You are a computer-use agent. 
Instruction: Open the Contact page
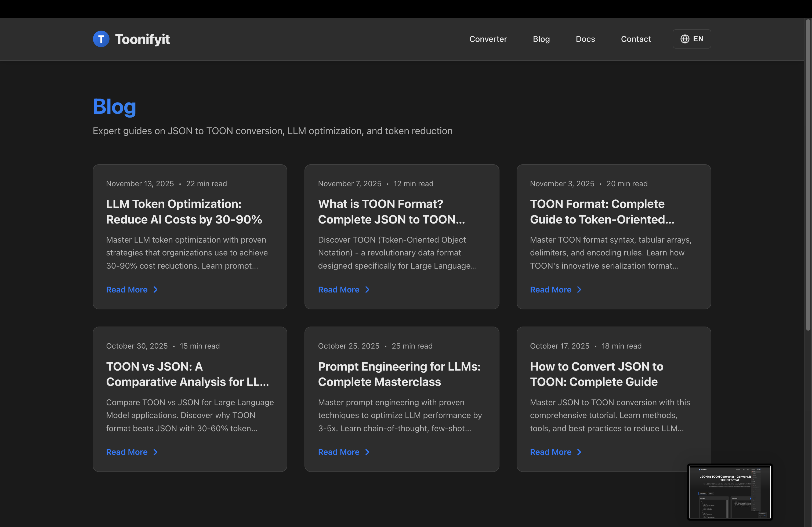636,39
